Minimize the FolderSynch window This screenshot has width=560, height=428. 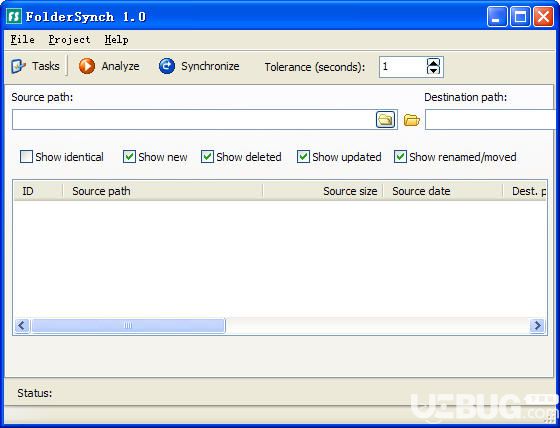[497, 16]
